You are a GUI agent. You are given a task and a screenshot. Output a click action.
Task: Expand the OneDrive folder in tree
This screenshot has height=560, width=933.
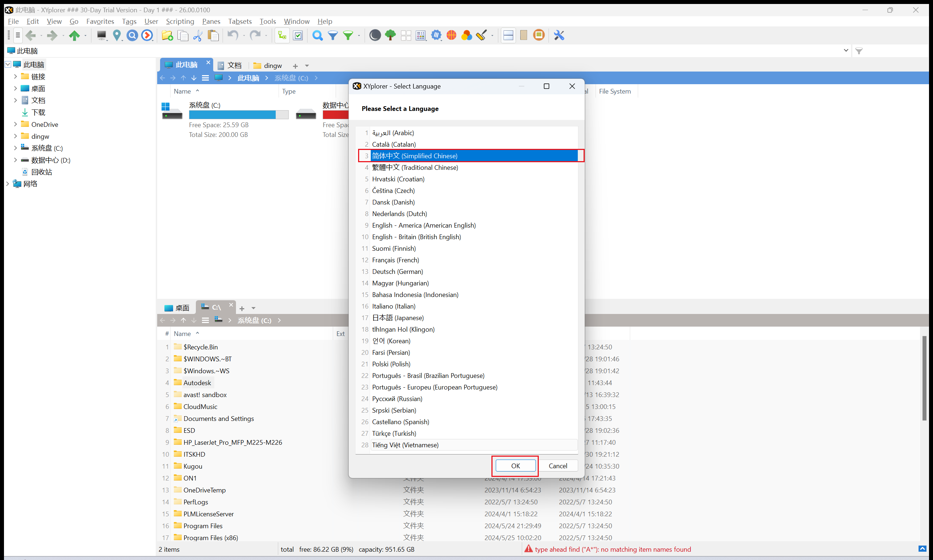tap(16, 124)
